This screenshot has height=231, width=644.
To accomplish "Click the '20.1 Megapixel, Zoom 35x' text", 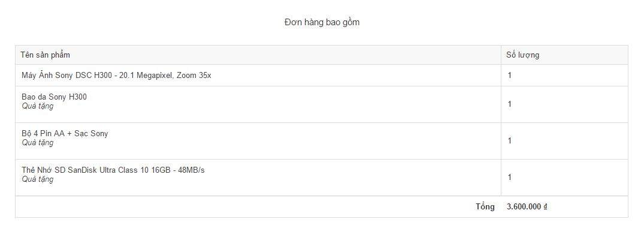I will (x=165, y=75).
